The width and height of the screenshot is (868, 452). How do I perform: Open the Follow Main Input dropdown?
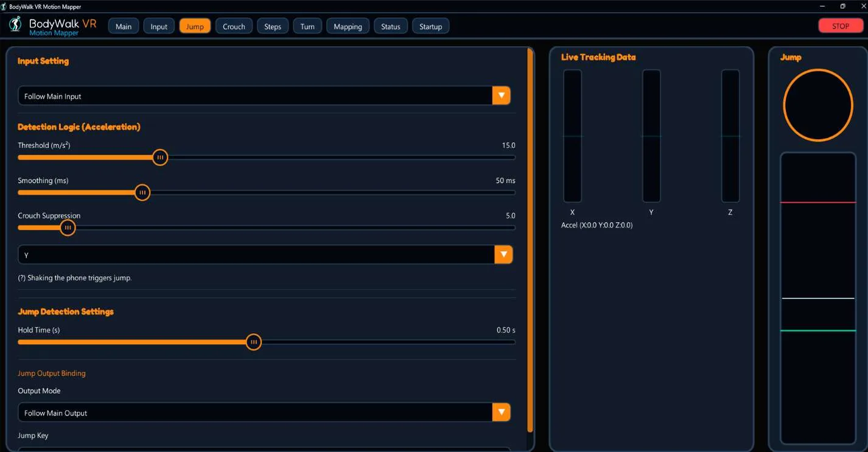(264, 96)
